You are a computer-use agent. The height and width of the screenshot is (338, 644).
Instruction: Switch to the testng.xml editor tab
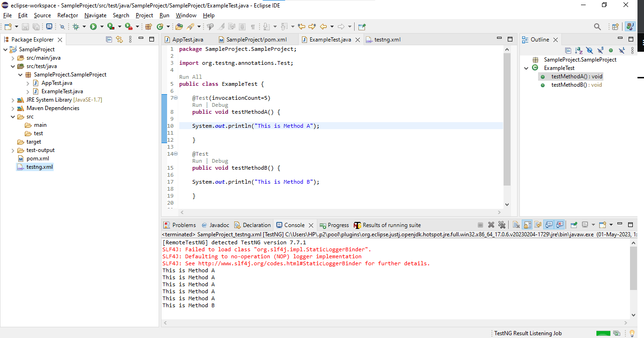click(x=387, y=40)
